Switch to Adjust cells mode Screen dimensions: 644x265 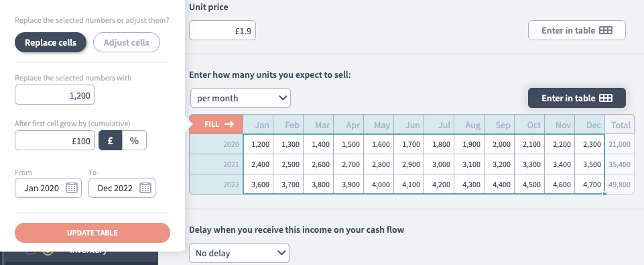127,42
